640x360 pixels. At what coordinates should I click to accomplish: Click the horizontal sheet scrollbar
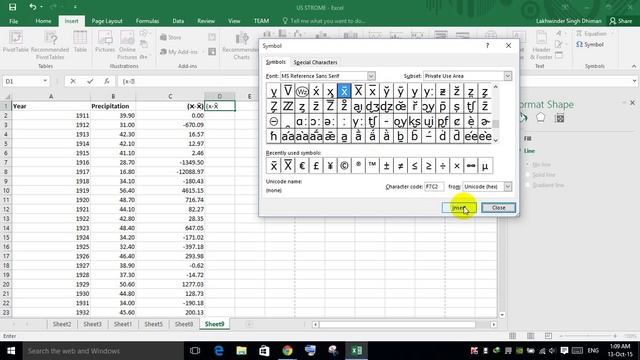(398, 324)
